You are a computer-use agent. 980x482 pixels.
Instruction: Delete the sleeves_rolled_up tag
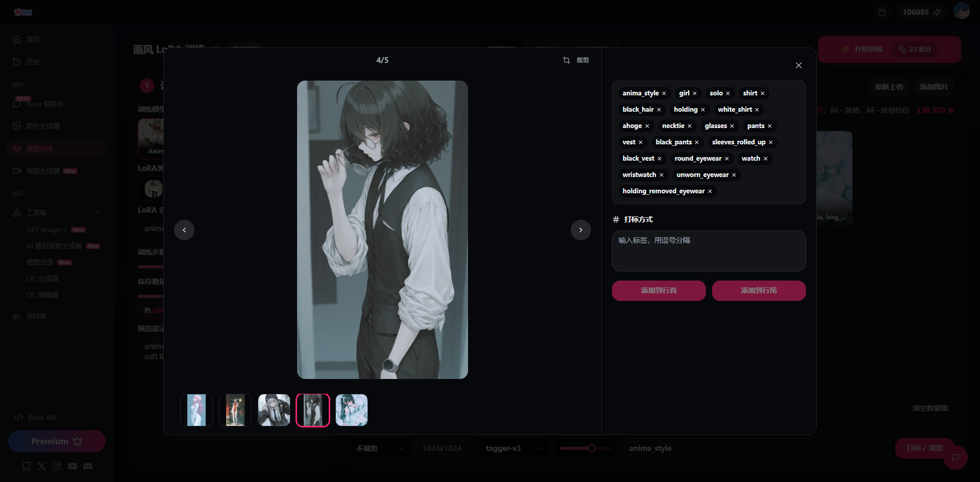point(771,142)
